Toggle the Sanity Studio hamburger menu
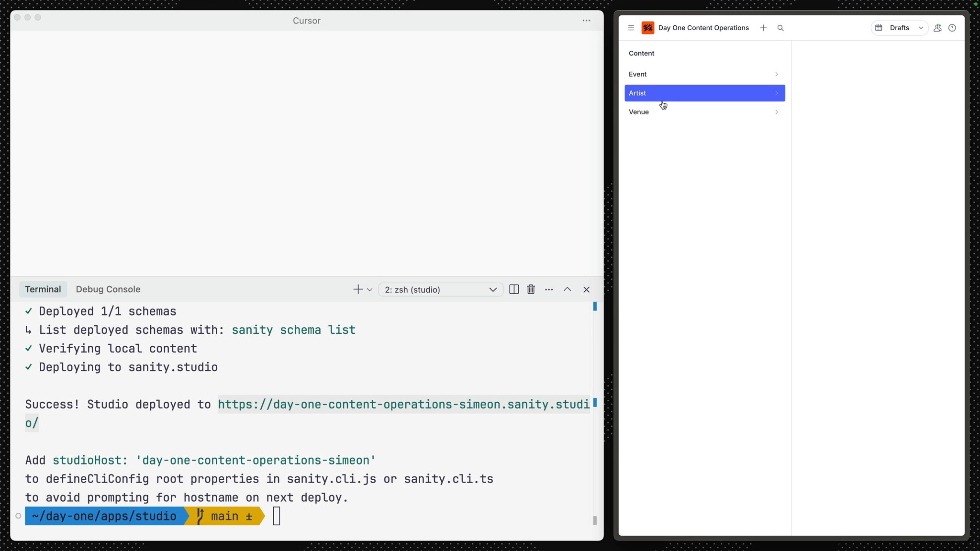 tap(631, 28)
